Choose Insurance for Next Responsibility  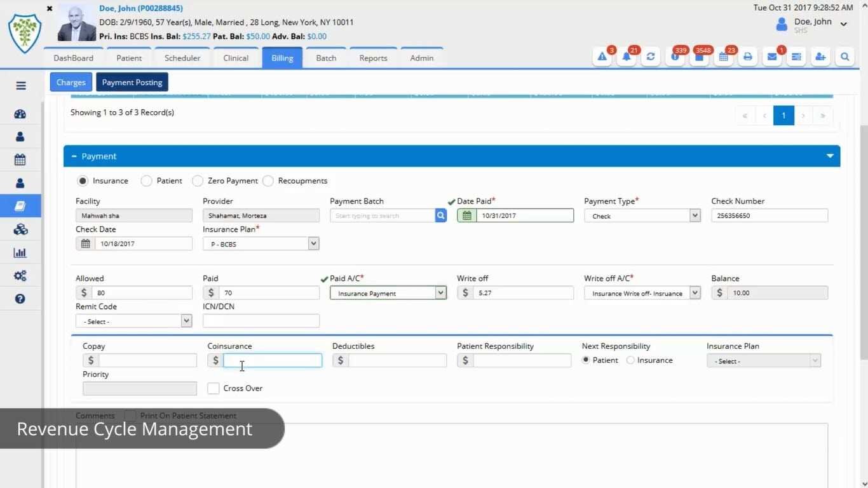630,360
